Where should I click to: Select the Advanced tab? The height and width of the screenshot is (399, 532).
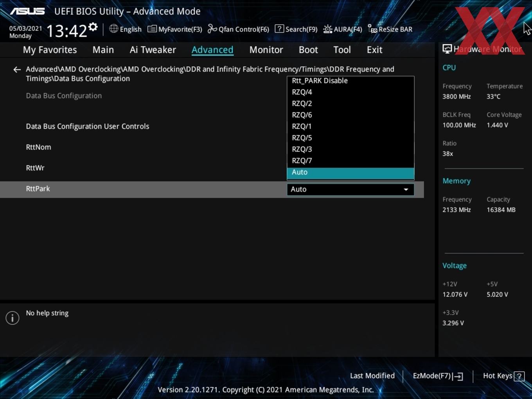212,50
